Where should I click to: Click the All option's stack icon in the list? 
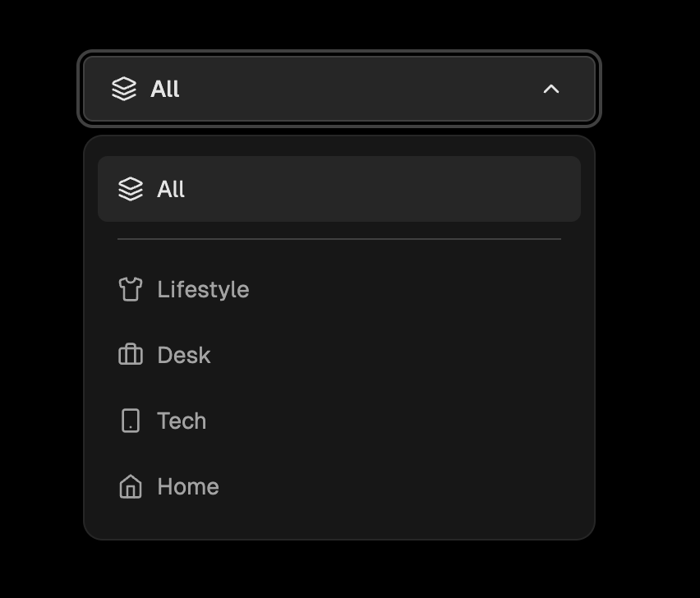[x=130, y=189]
